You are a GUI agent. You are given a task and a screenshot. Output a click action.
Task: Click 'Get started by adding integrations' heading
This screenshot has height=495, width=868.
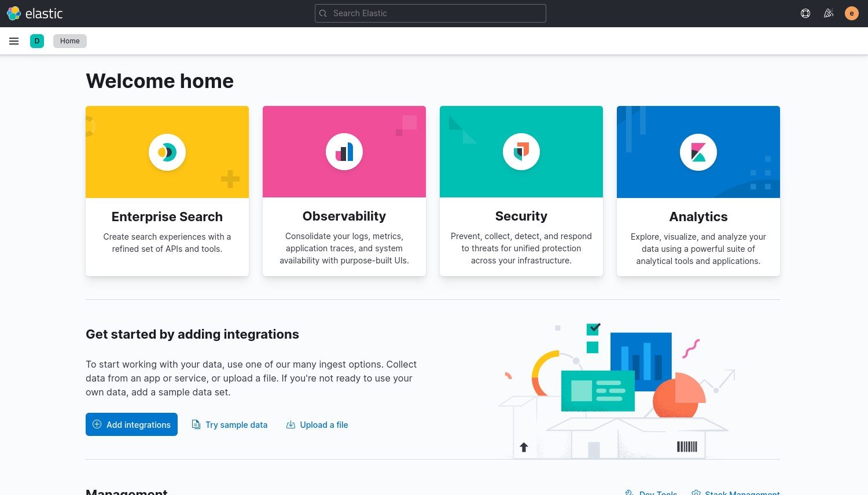(x=192, y=334)
